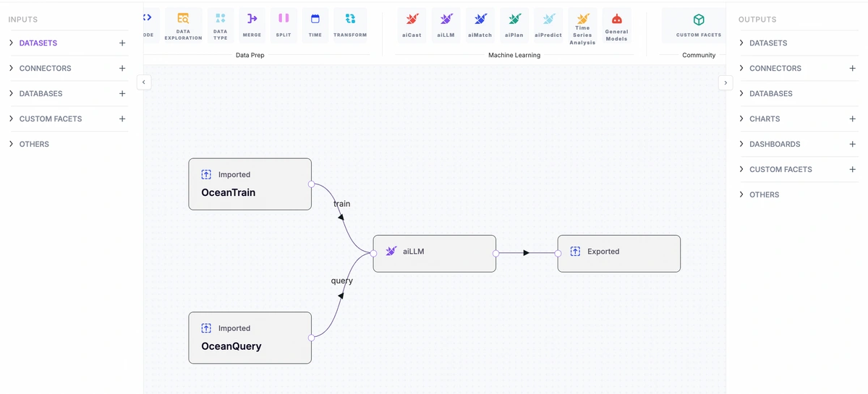This screenshot has width=868, height=394.
Task: Expand the Inputs Databases section chevron
Action: click(12, 93)
